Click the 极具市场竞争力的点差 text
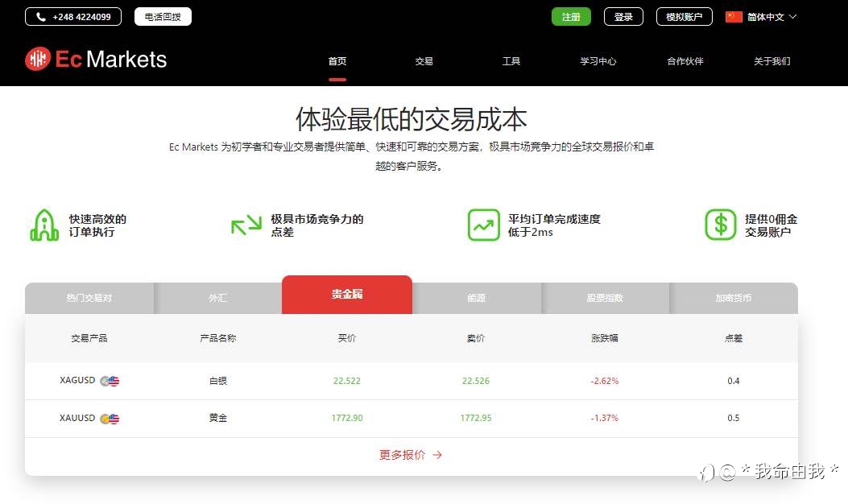Image resolution: width=848 pixels, height=504 pixels. pyautogui.click(x=317, y=225)
